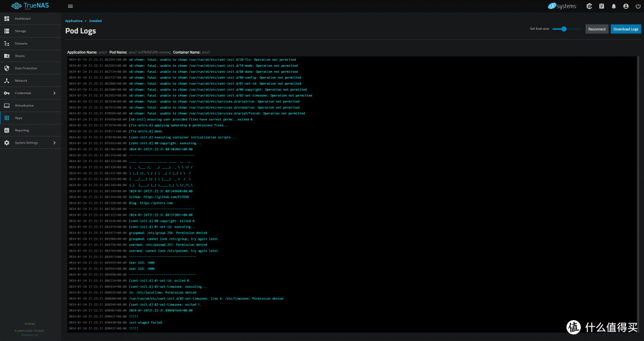
Task: Open Data Protection shield icon
Action: coord(7,68)
